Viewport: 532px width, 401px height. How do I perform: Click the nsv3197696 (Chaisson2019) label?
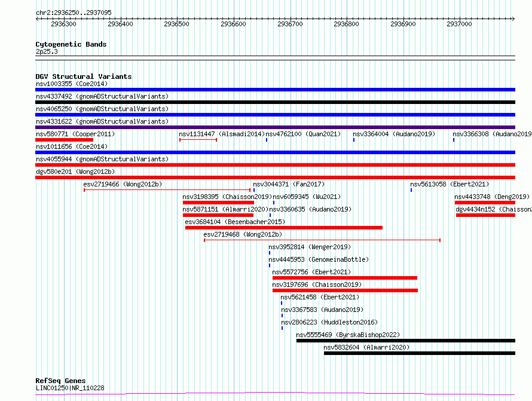coord(317,284)
